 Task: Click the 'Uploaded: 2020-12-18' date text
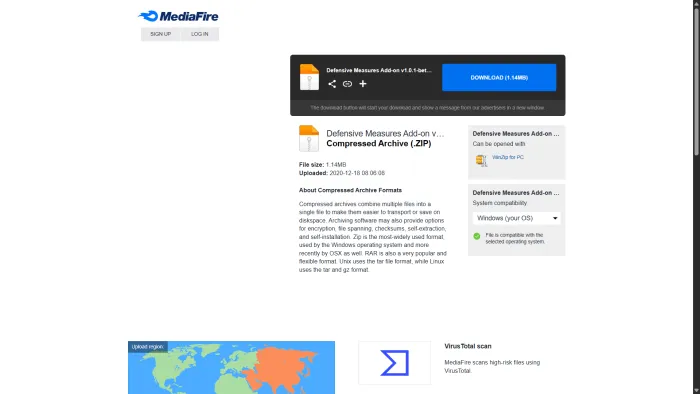pyautogui.click(x=342, y=173)
